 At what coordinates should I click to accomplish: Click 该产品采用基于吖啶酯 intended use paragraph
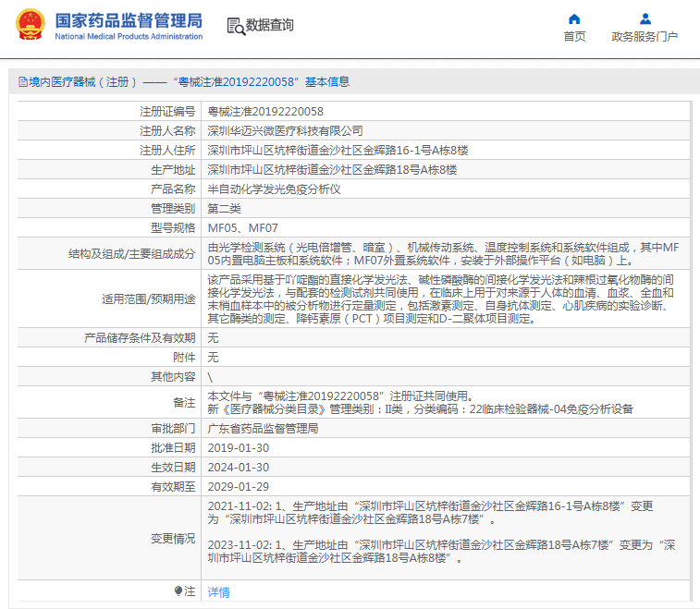point(441,298)
